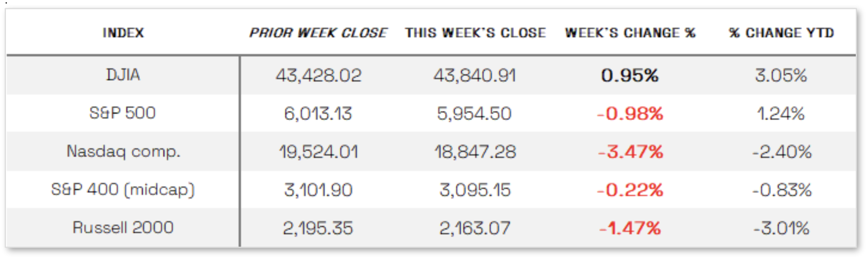Select the Russell 2000 row label

click(x=123, y=228)
